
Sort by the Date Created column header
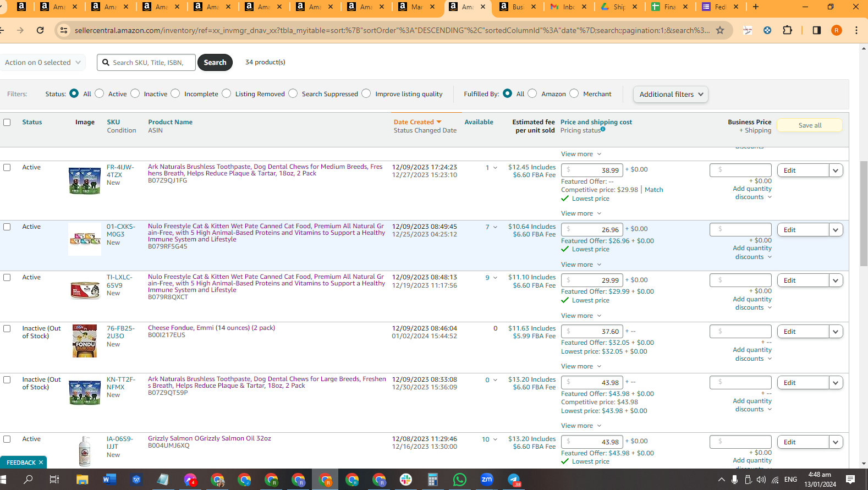tap(417, 122)
